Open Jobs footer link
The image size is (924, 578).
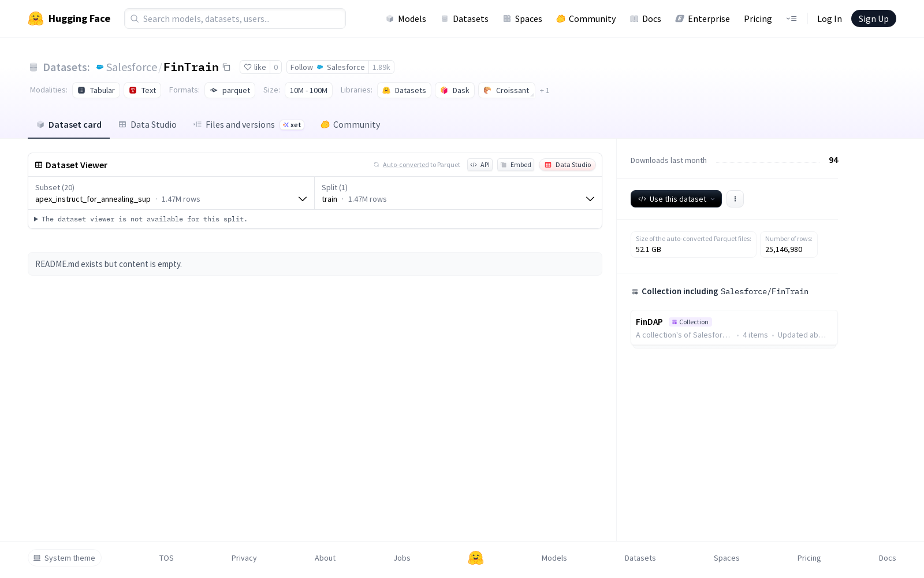point(402,558)
